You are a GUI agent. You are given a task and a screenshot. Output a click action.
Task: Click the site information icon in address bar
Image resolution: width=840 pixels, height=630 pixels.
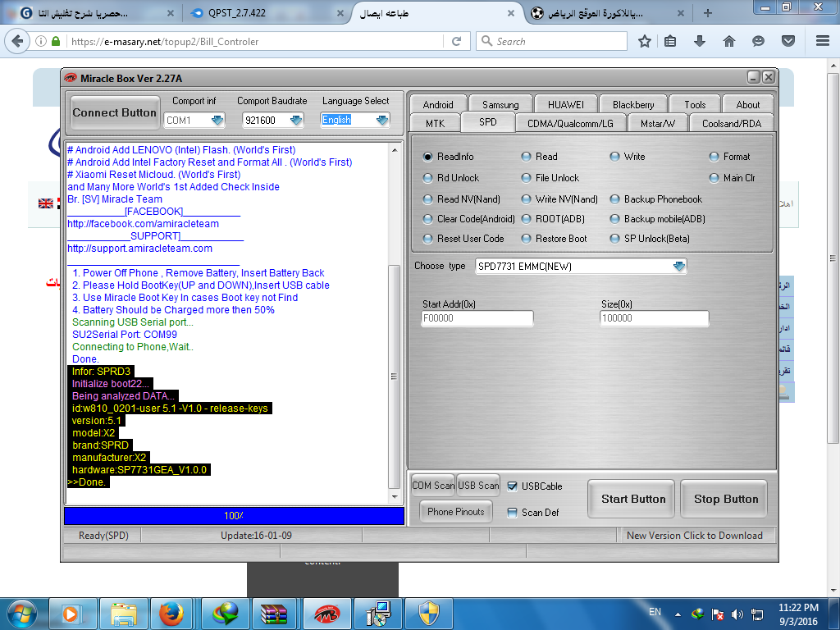pyautogui.click(x=41, y=41)
